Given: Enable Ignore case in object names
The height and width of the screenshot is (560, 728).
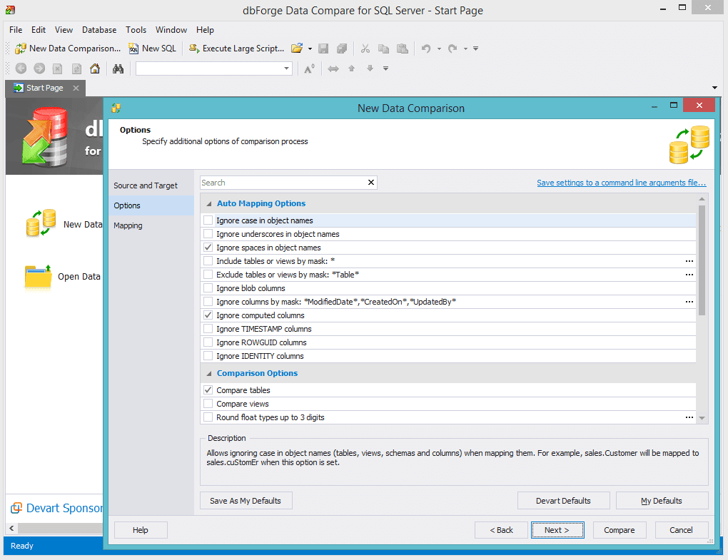Looking at the screenshot, I should tap(208, 220).
